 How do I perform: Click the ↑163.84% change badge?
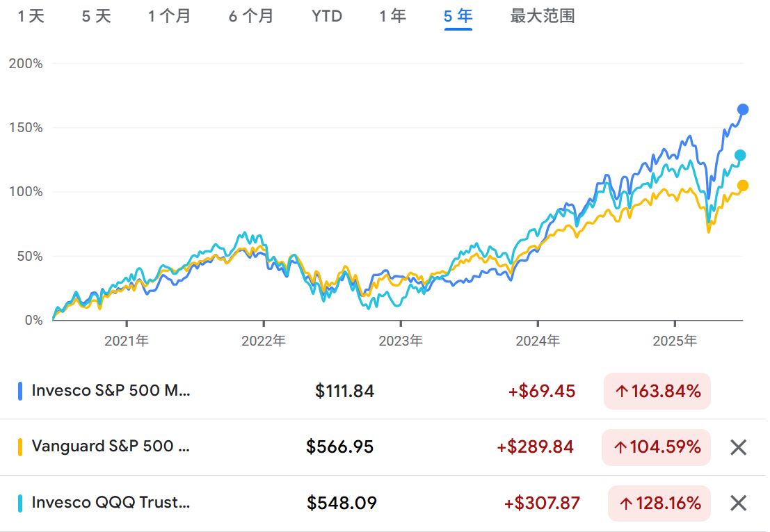tap(657, 391)
